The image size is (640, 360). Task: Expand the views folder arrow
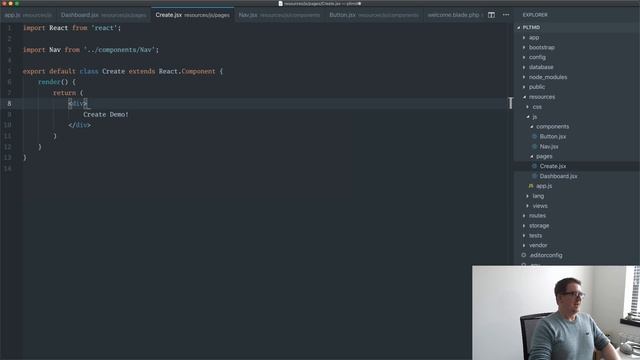click(528, 206)
